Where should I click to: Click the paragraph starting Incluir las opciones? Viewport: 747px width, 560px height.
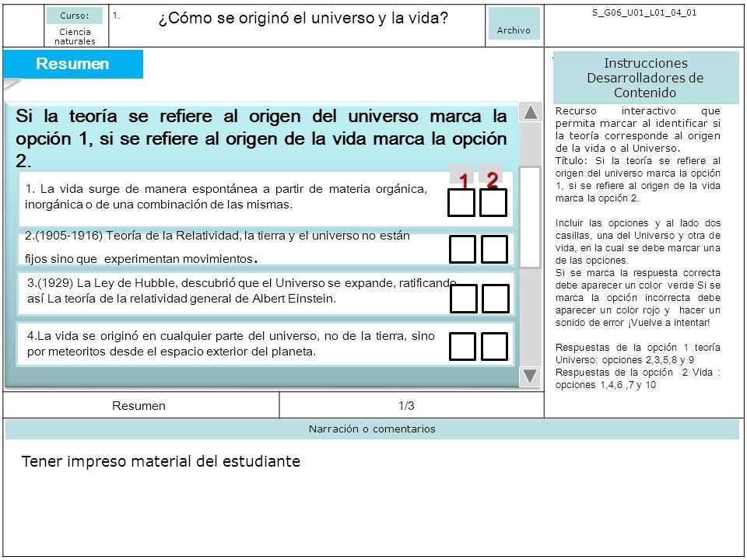coord(638,241)
